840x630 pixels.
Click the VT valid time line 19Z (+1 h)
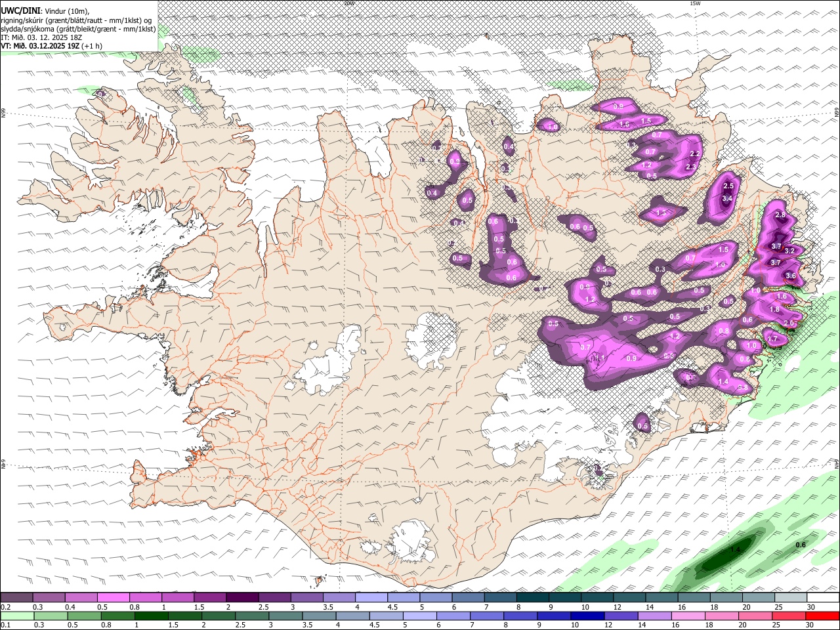point(51,46)
